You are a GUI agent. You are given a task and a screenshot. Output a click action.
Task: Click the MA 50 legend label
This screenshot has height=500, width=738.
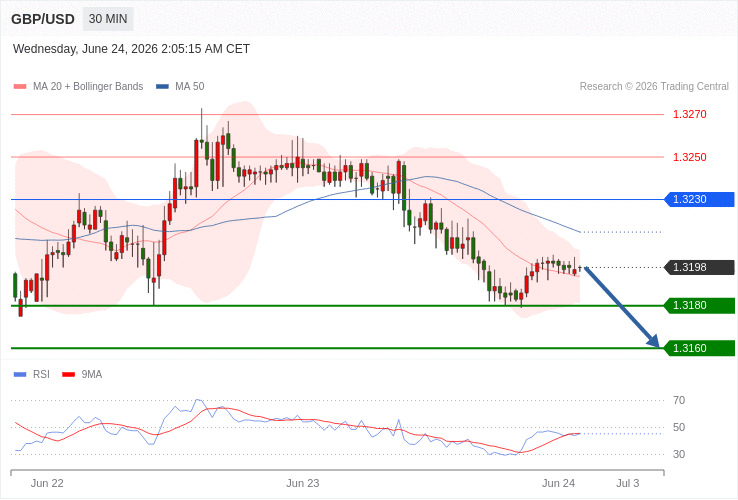(x=190, y=87)
